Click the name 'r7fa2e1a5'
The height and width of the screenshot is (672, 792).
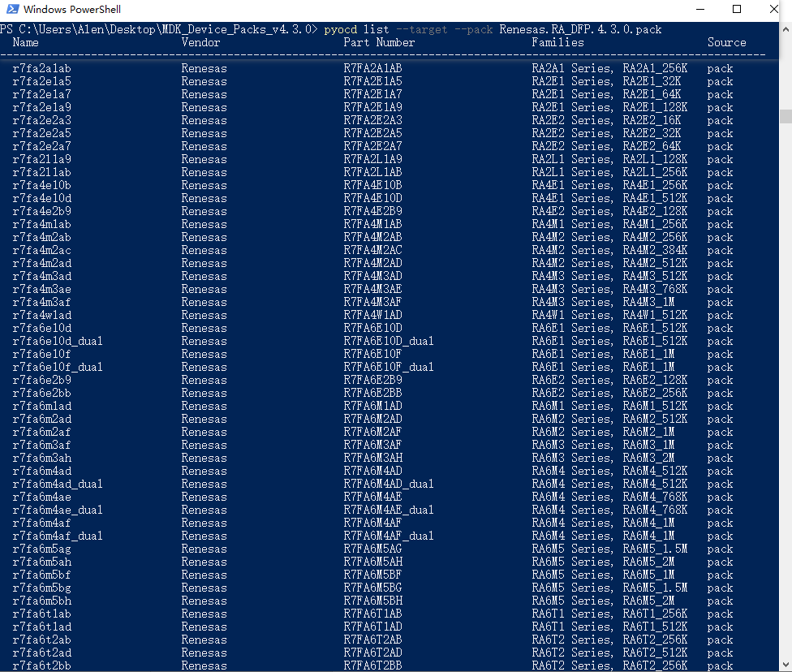point(42,81)
